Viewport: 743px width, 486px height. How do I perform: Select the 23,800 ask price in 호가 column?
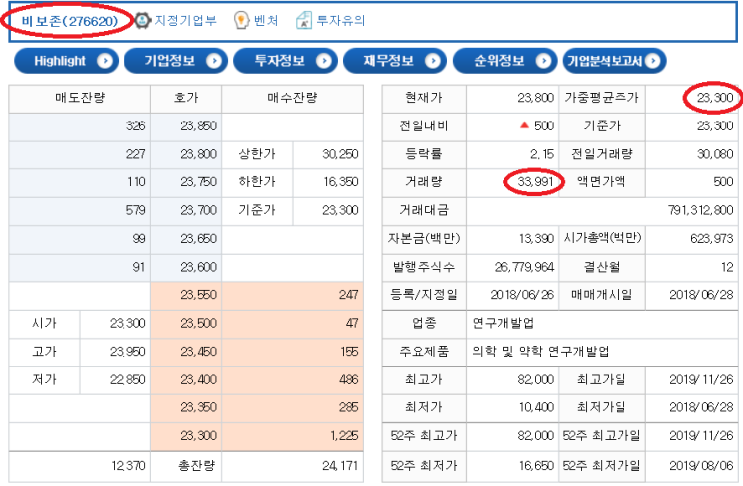click(x=198, y=154)
